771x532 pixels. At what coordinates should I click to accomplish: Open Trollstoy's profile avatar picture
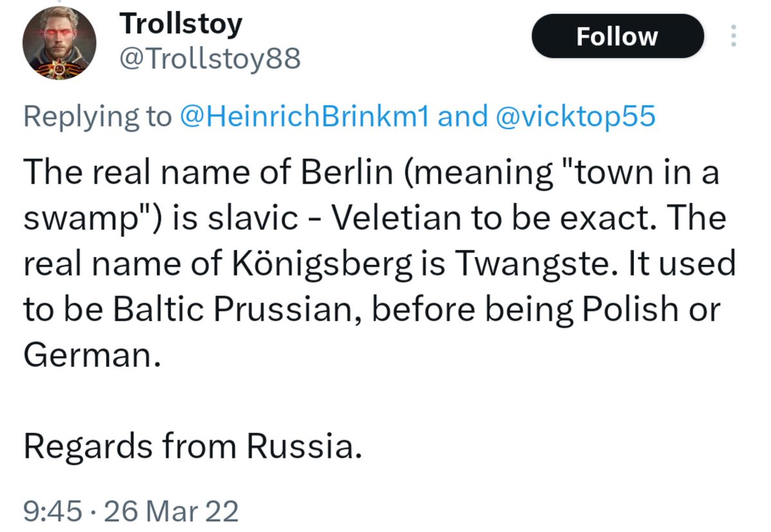click(59, 43)
